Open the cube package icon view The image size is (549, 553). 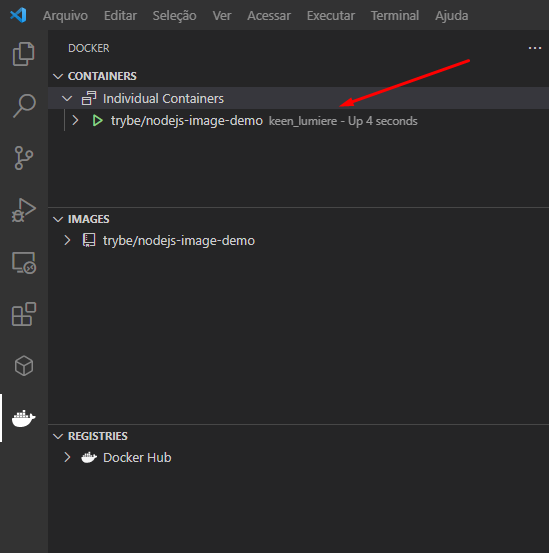coord(24,366)
